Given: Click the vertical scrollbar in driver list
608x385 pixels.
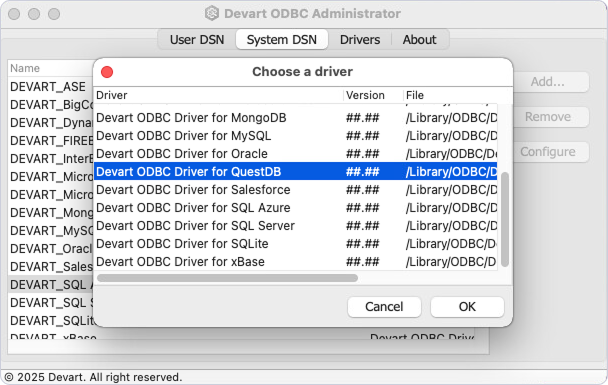Looking at the screenshot, I should 504,219.
